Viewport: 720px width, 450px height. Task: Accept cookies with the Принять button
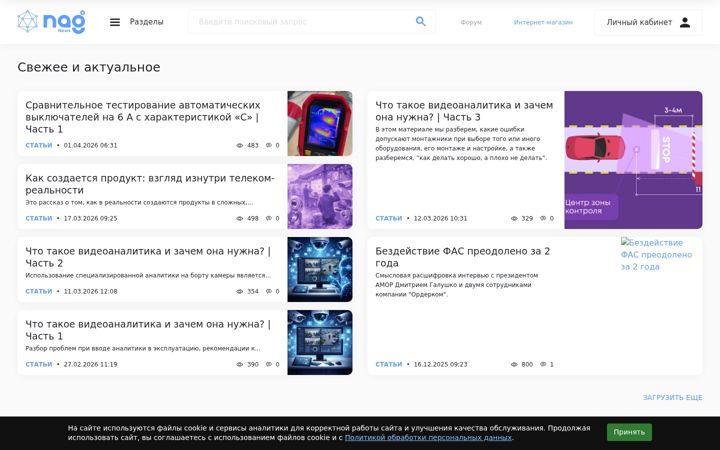tap(629, 432)
